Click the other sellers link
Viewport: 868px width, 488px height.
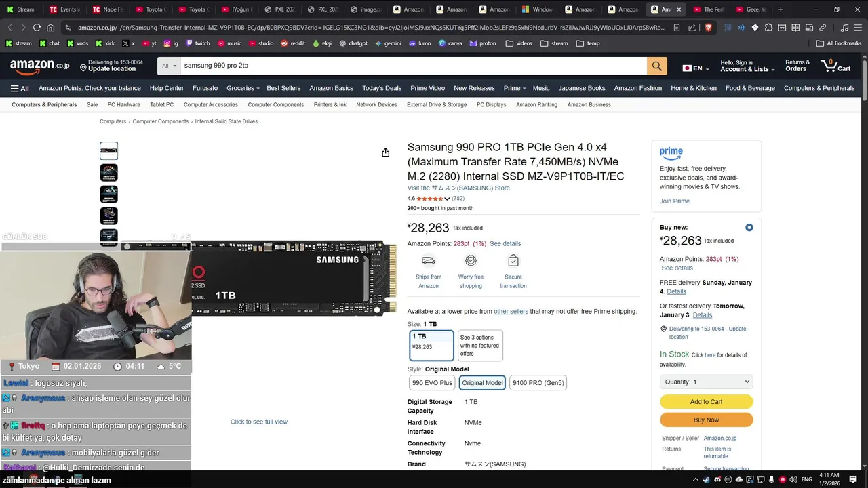[x=511, y=312]
